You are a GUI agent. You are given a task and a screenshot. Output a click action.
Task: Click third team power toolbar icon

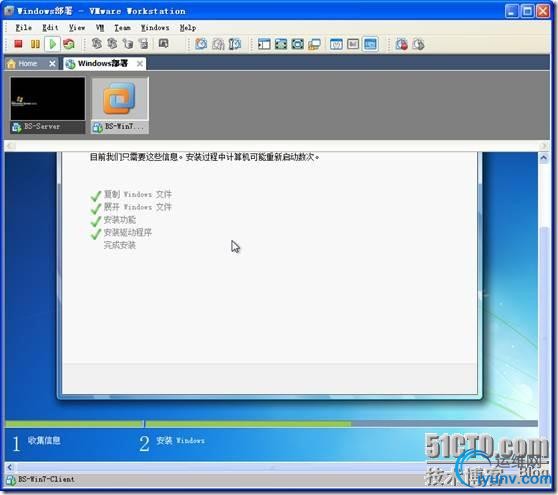(x=128, y=43)
